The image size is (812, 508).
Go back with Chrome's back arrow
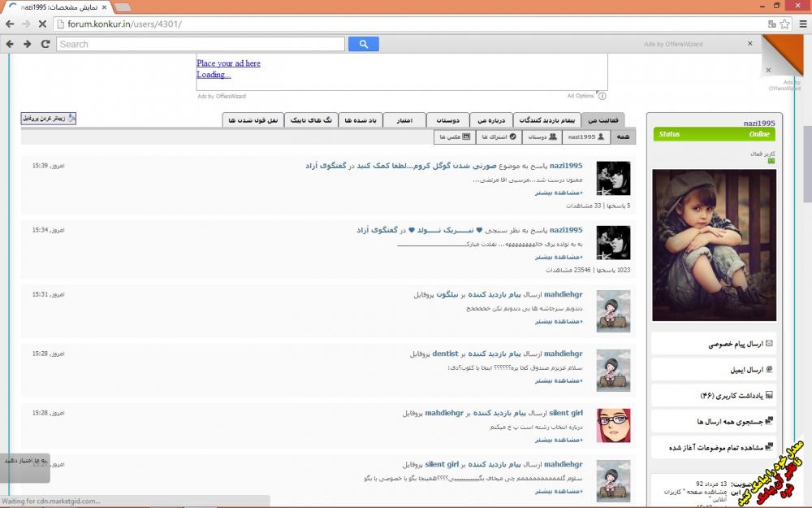(x=9, y=24)
